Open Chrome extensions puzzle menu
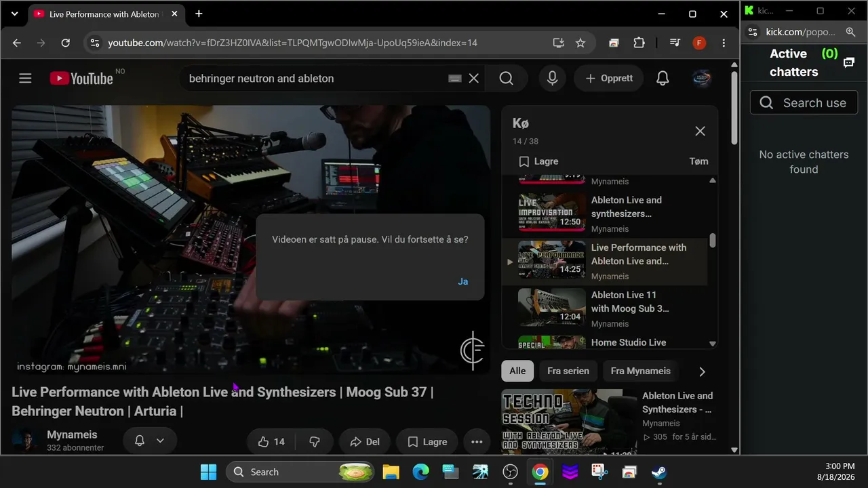The image size is (868, 488). pos(639,43)
